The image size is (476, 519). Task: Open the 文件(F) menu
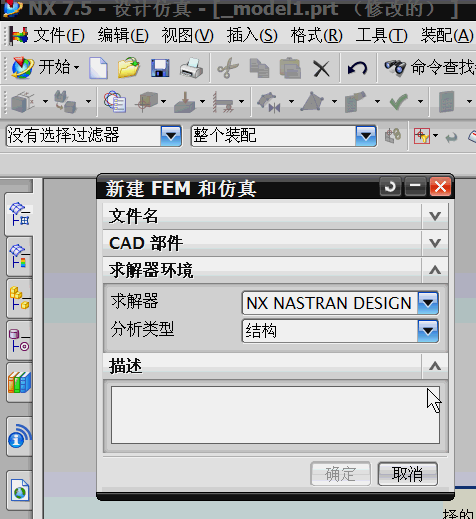(59, 35)
